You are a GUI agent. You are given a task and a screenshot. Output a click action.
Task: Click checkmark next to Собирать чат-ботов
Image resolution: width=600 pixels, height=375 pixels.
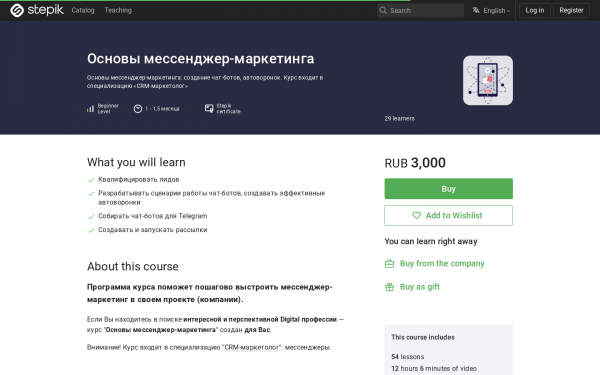point(91,217)
